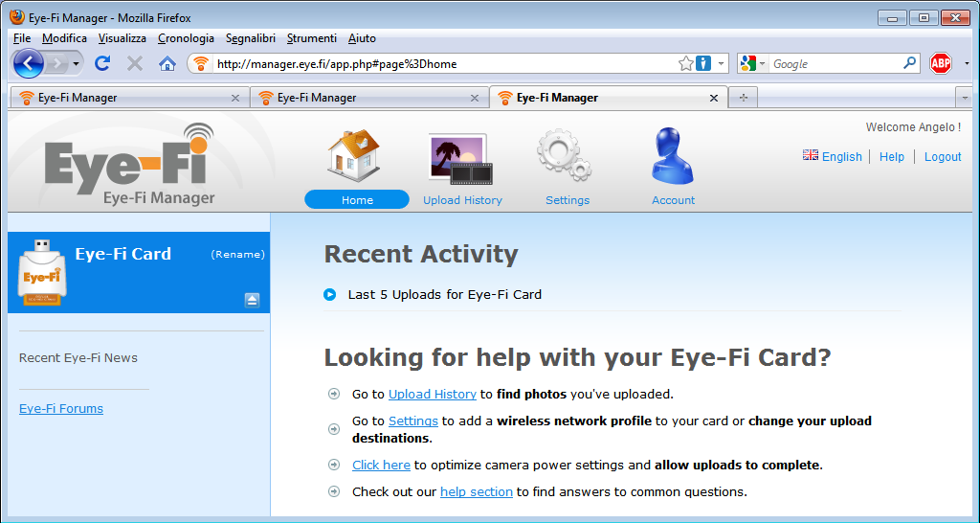Click the Upload History link in help text
Screen dimensions: 980x523
[x=433, y=394]
